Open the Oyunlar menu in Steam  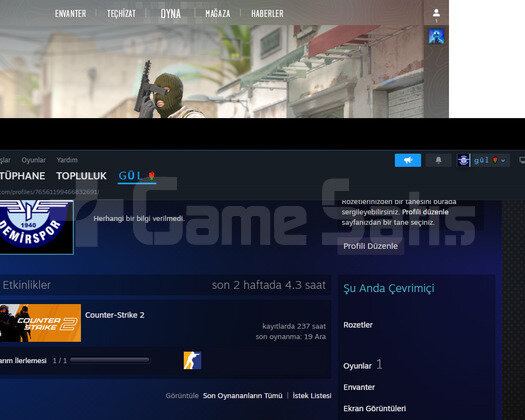pyautogui.click(x=33, y=160)
